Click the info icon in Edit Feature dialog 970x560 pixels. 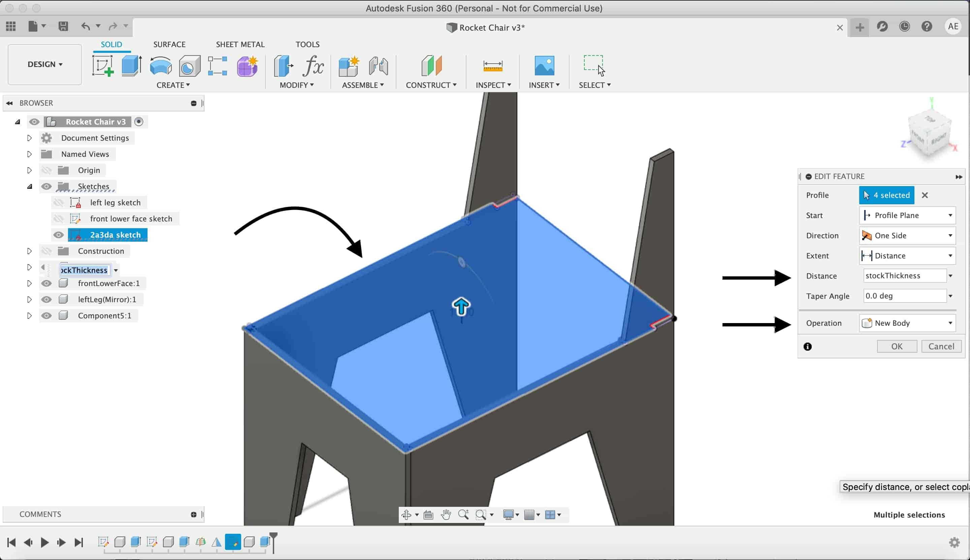pyautogui.click(x=808, y=347)
